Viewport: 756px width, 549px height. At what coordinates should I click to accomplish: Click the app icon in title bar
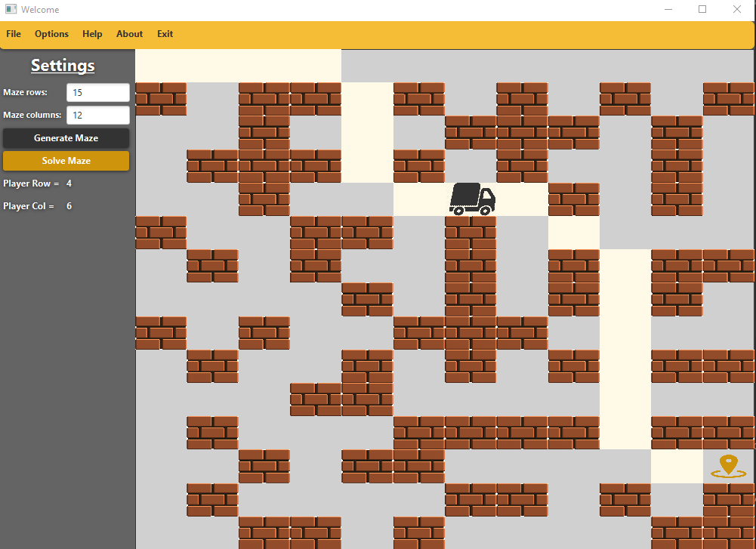(11, 9)
